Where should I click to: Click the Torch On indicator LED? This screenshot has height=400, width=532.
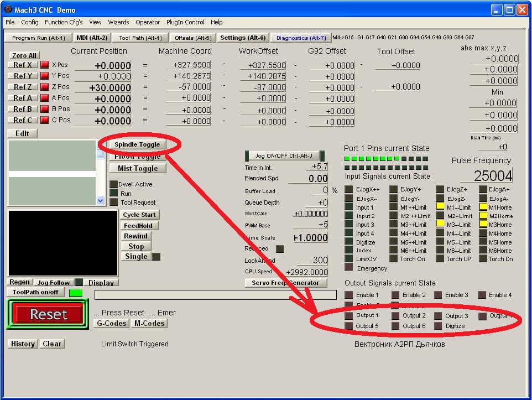[x=394, y=259]
